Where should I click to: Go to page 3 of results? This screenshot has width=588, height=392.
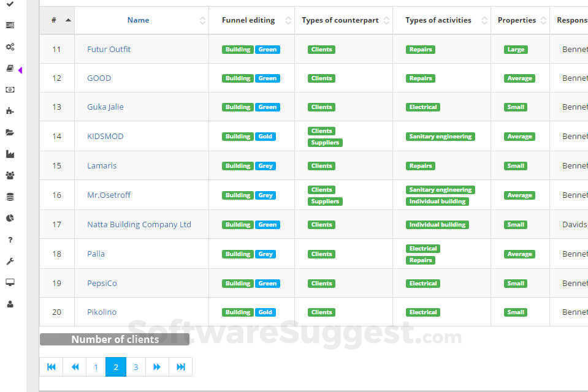click(x=136, y=367)
